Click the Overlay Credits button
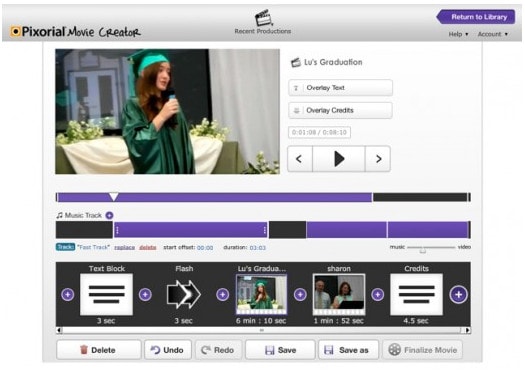The image size is (525, 377). [340, 110]
